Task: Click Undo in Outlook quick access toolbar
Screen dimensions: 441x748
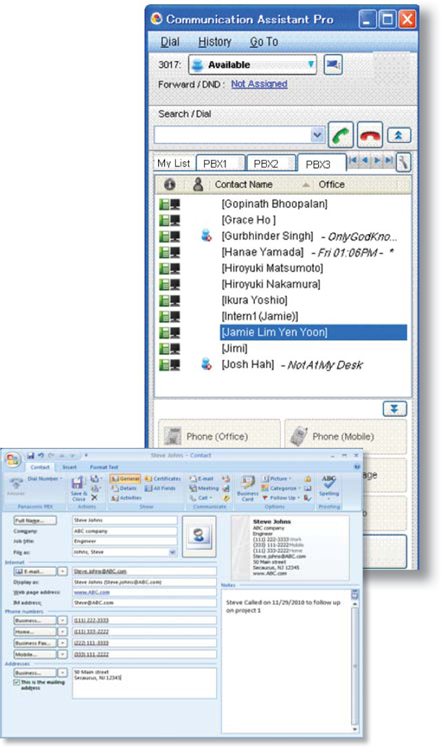Action: click(41, 456)
